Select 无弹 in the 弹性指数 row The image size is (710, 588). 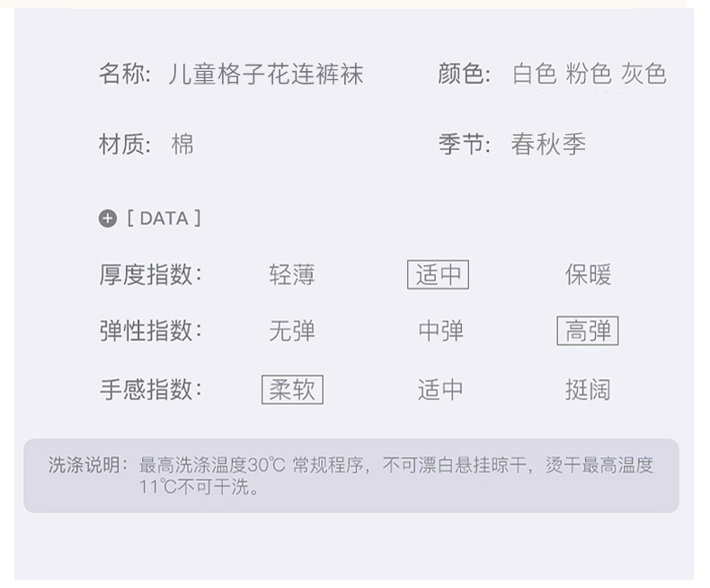[292, 332]
